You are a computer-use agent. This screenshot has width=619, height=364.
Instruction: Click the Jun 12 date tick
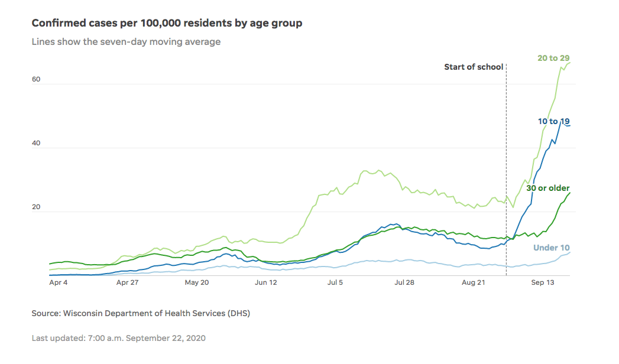pos(266,282)
